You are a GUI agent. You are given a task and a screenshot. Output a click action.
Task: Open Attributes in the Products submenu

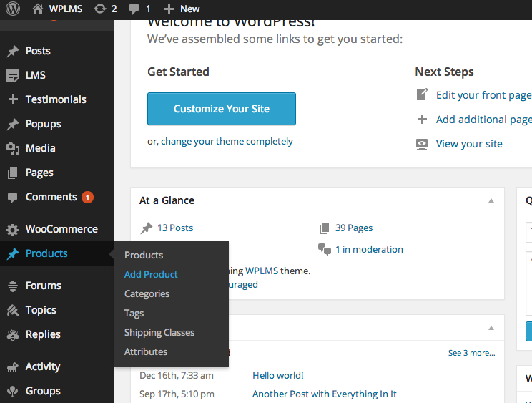[146, 351]
